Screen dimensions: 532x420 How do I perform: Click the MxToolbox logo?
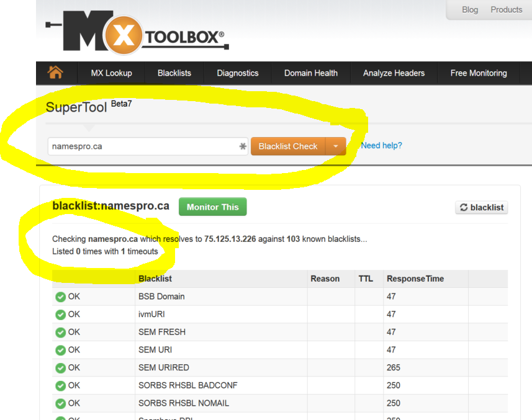(x=137, y=32)
